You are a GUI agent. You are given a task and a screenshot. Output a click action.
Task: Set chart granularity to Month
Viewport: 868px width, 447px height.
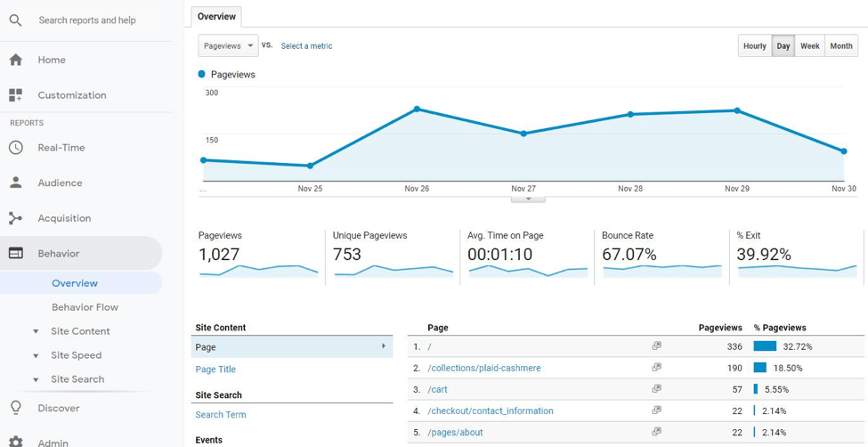tap(840, 46)
